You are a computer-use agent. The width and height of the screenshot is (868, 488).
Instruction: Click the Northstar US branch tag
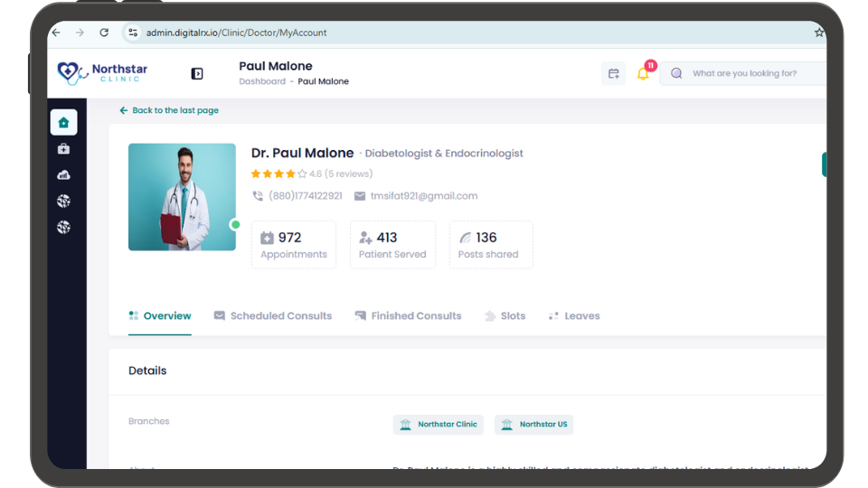[533, 425]
